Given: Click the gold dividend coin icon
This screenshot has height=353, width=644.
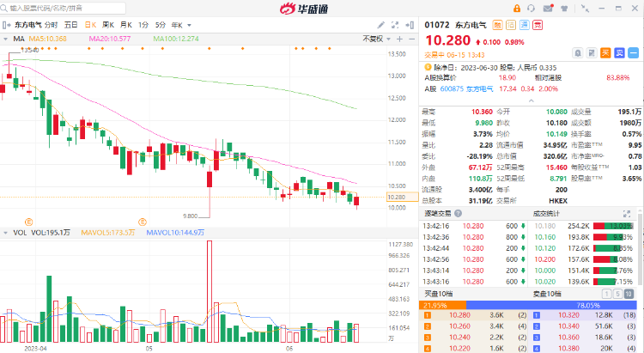Looking at the screenshot, I should coord(428,67).
